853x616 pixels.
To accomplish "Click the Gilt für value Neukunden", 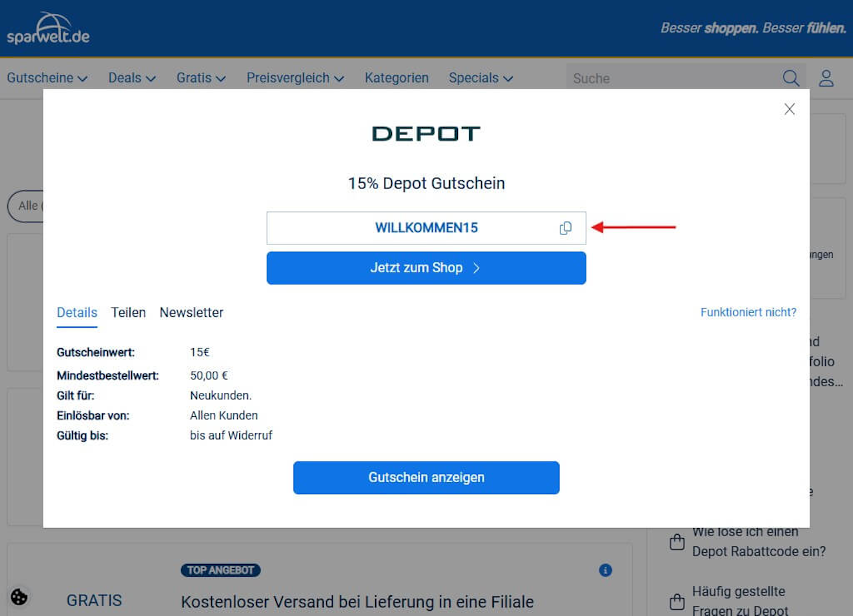I will (x=221, y=396).
